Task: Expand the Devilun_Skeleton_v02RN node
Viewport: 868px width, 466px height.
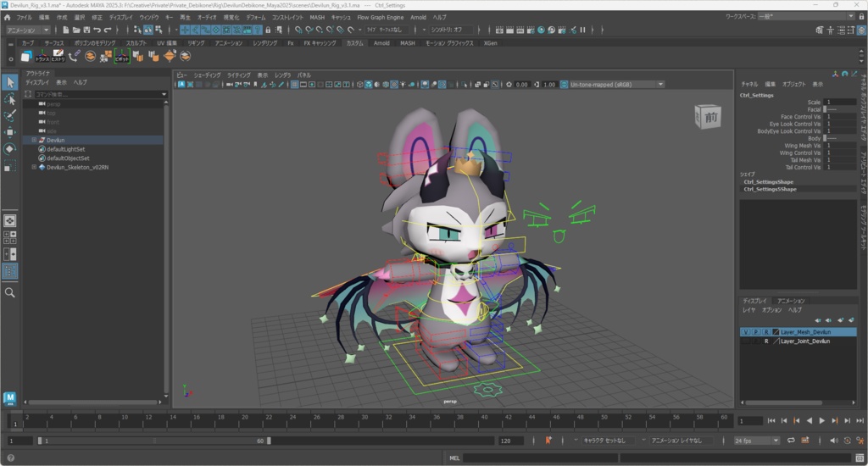Action: (34, 167)
